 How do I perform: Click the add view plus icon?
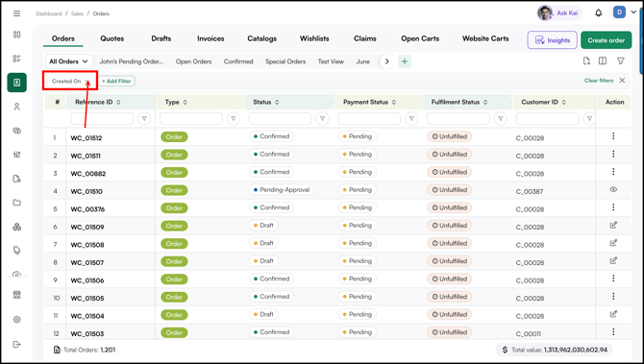[x=405, y=61]
